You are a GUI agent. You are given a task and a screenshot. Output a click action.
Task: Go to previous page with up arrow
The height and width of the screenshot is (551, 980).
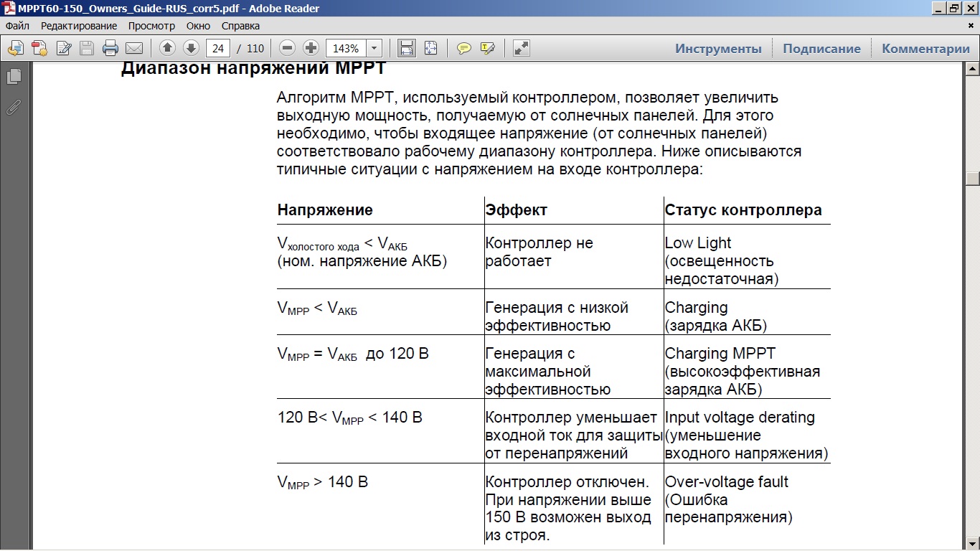[167, 48]
